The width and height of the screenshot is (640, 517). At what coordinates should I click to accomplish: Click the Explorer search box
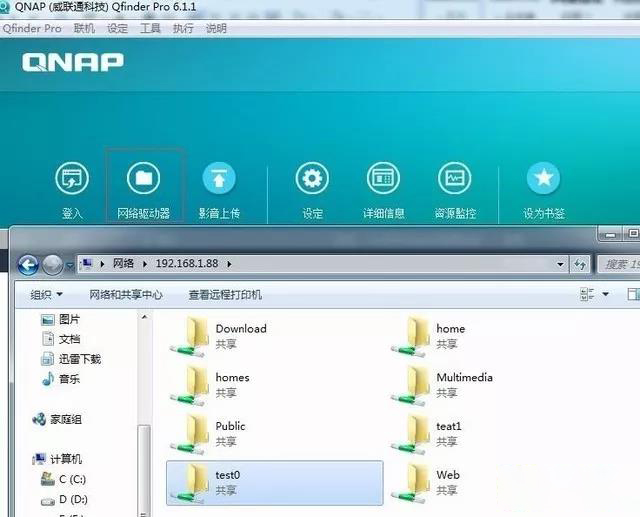click(x=618, y=264)
